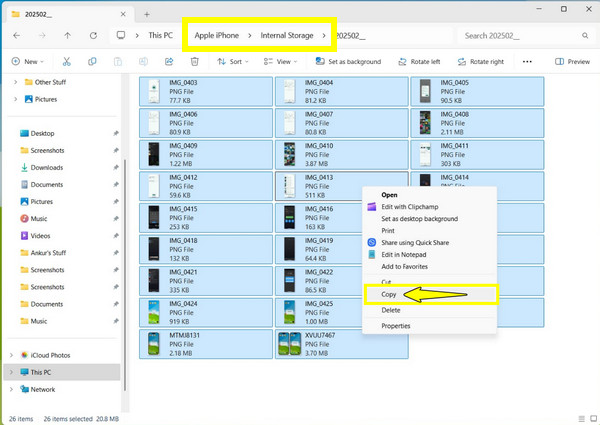Toggle the Preview pane button

[573, 61]
